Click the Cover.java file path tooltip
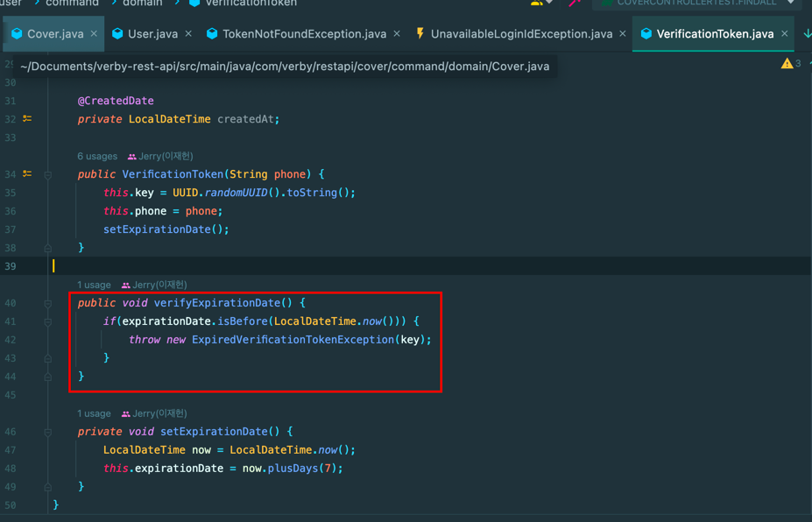 285,67
